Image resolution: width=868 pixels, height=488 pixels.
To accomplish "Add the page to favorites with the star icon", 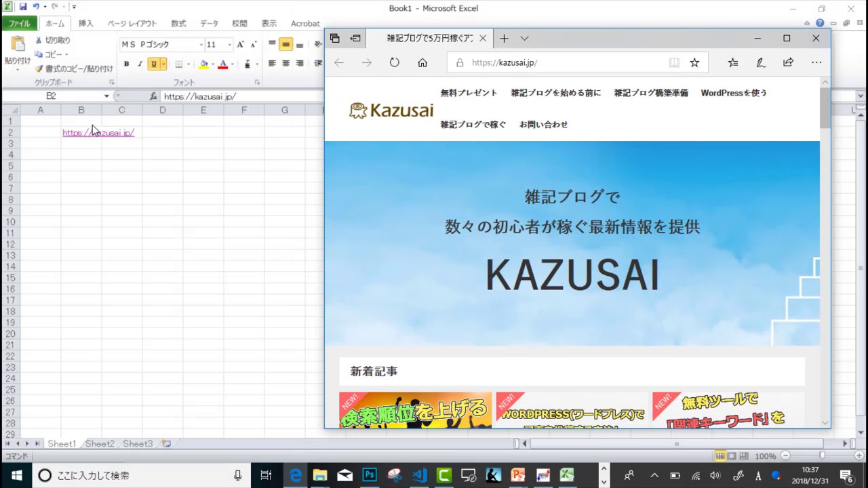I will tap(694, 62).
